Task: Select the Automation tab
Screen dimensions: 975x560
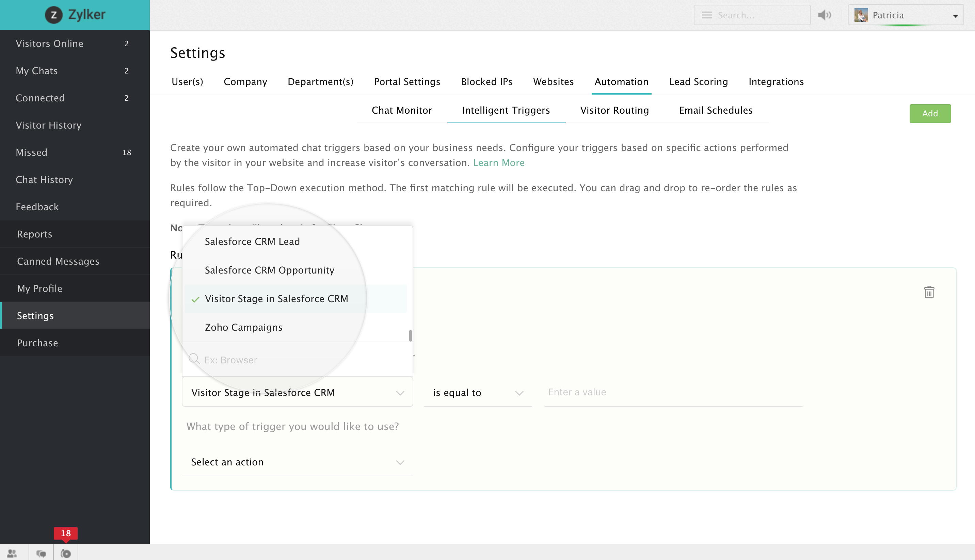Action: pos(621,82)
